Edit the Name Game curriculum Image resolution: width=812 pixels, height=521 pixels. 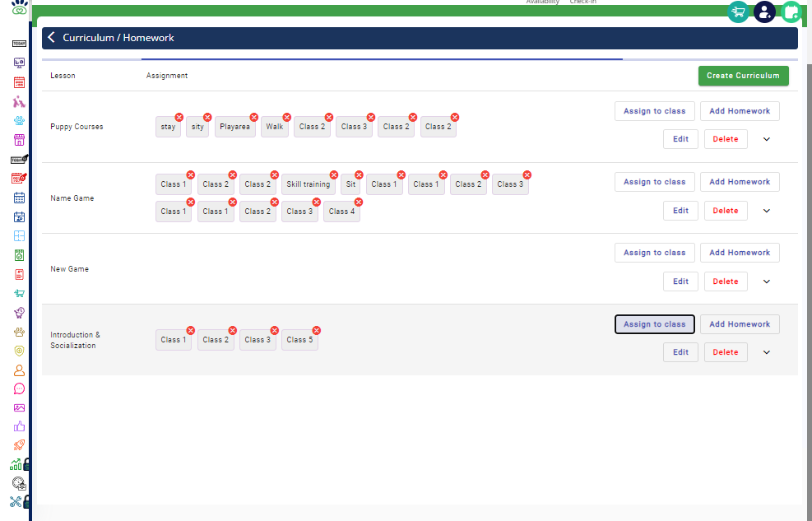click(x=680, y=211)
